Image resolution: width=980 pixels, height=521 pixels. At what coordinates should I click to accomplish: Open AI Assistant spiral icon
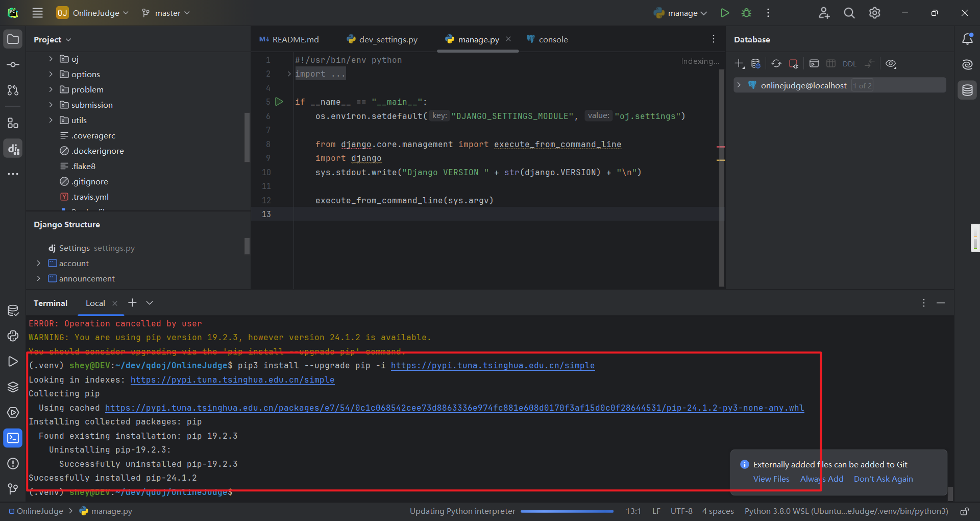(x=967, y=64)
